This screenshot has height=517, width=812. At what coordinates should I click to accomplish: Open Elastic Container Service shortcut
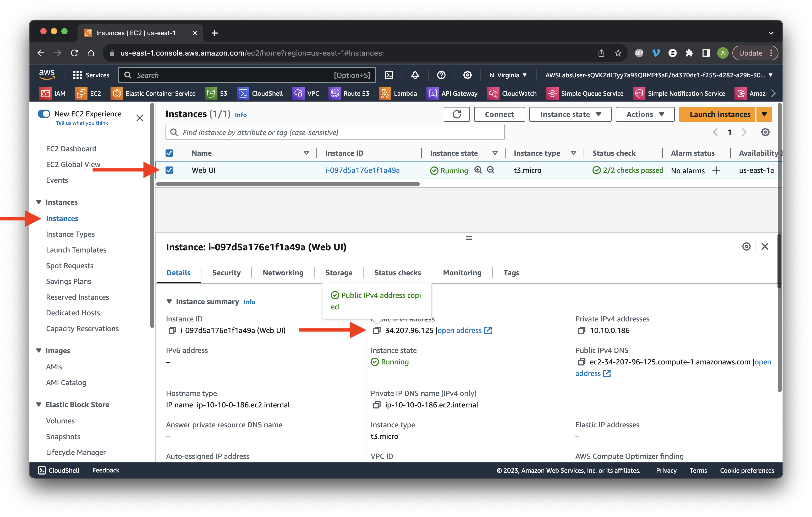[x=153, y=93]
